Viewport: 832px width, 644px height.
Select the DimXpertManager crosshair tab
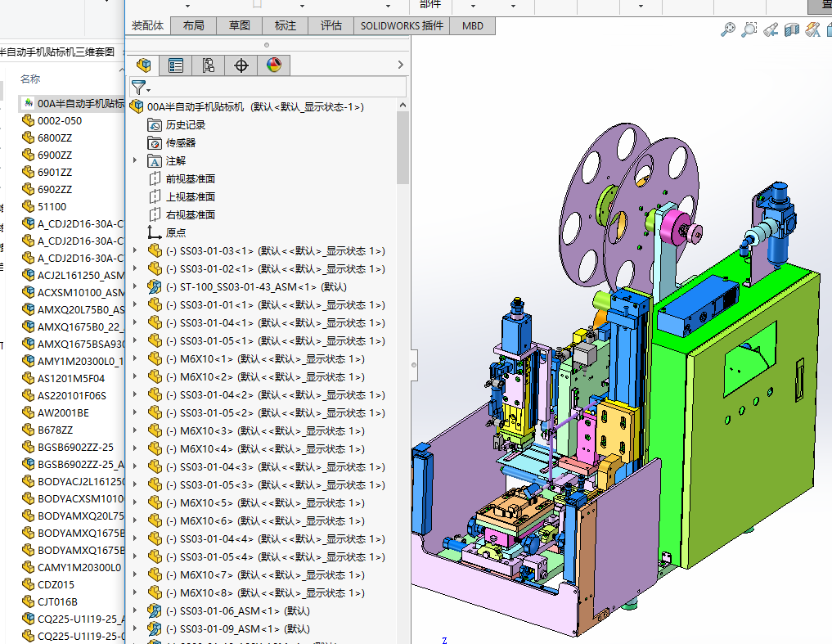(241, 65)
